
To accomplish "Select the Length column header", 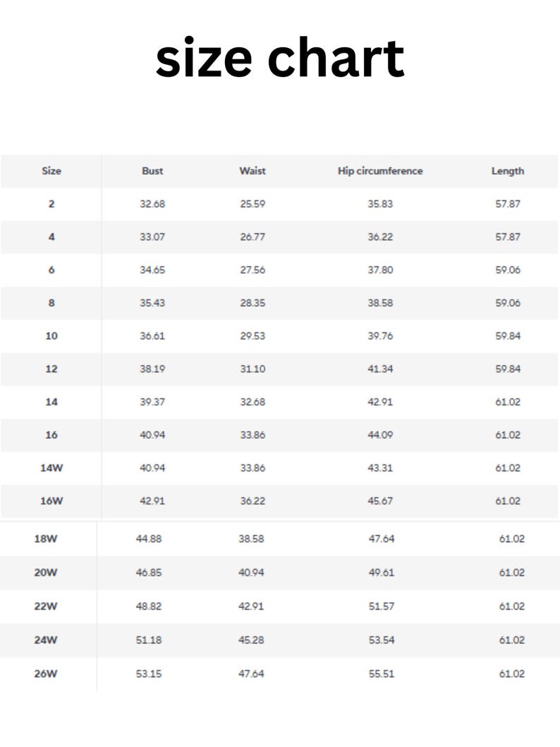I will pos(508,171).
